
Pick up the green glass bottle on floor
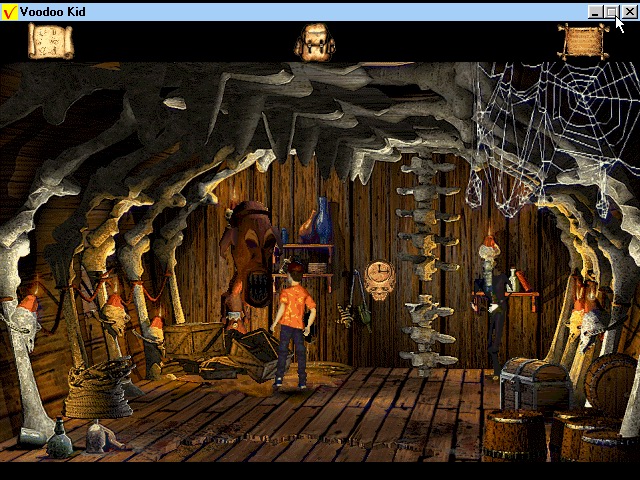pos(60,438)
